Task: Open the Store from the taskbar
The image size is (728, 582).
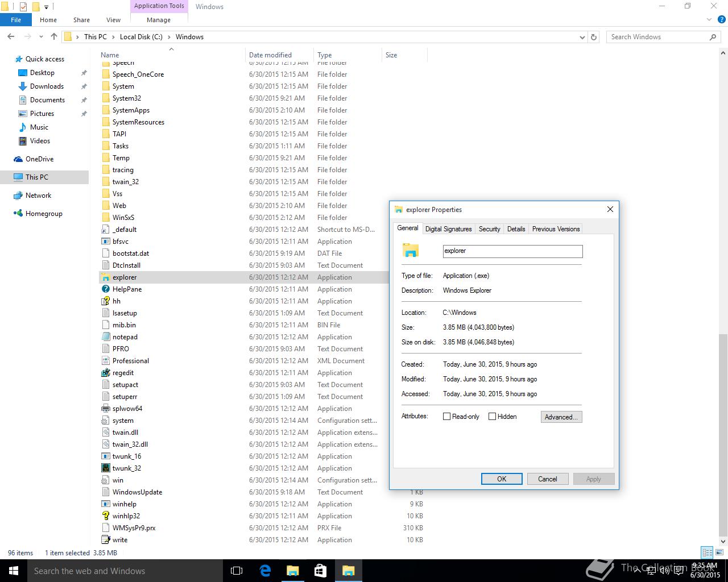Action: point(320,571)
